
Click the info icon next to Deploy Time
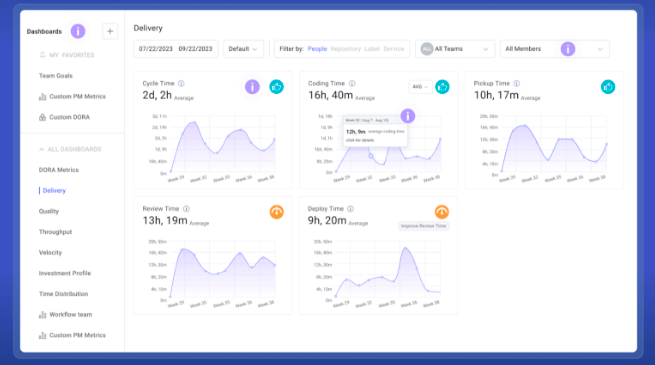[x=350, y=209]
